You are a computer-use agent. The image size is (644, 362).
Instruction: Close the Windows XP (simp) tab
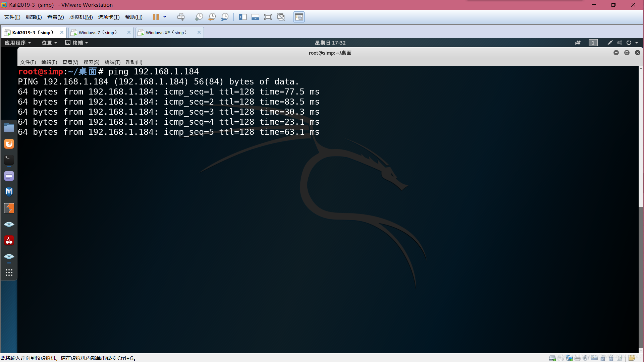tap(199, 33)
